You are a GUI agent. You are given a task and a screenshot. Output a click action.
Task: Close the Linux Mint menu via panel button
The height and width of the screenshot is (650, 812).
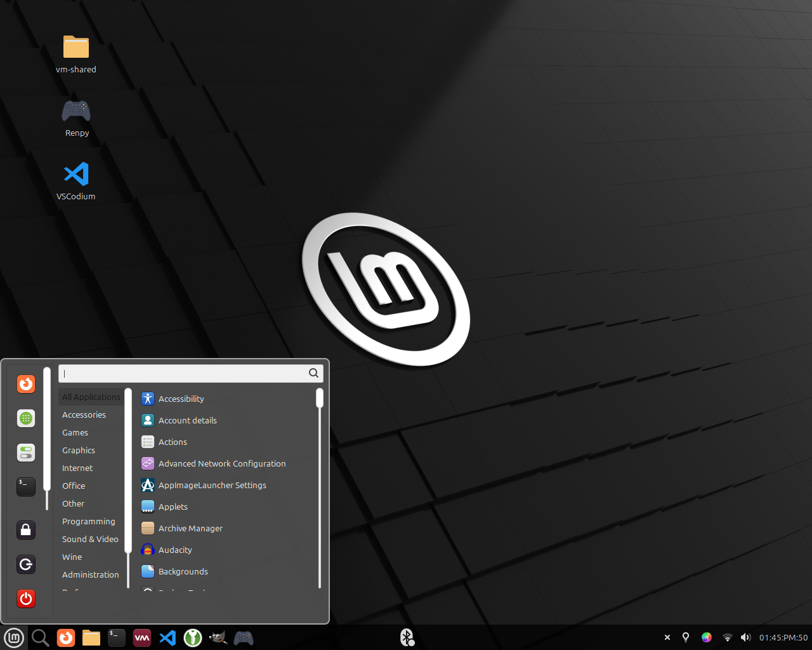pos(13,637)
